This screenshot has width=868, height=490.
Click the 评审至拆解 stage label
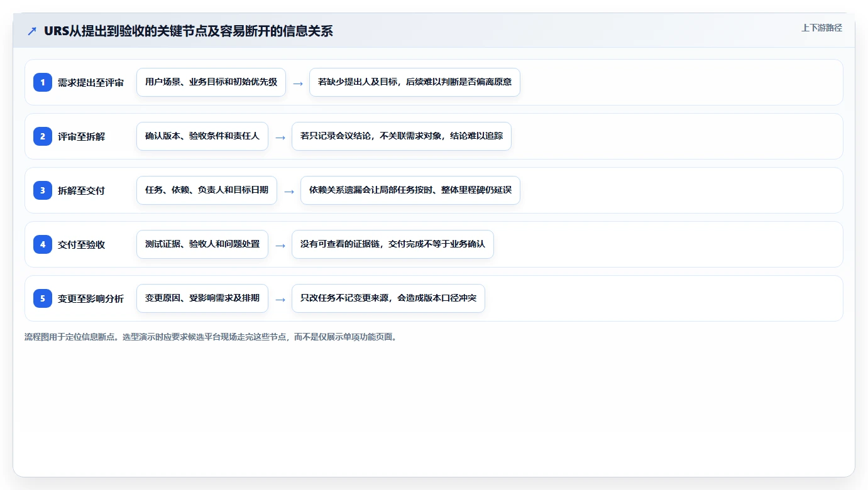pos(81,136)
